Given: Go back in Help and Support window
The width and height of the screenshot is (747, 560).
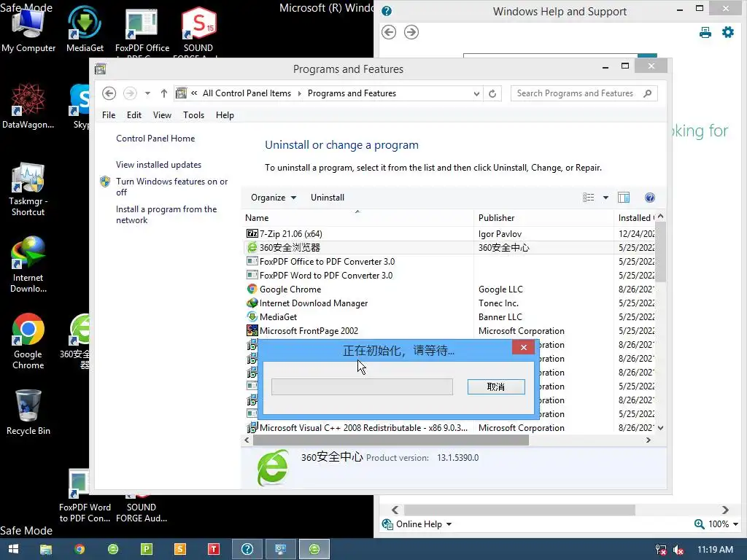Looking at the screenshot, I should pos(389,32).
